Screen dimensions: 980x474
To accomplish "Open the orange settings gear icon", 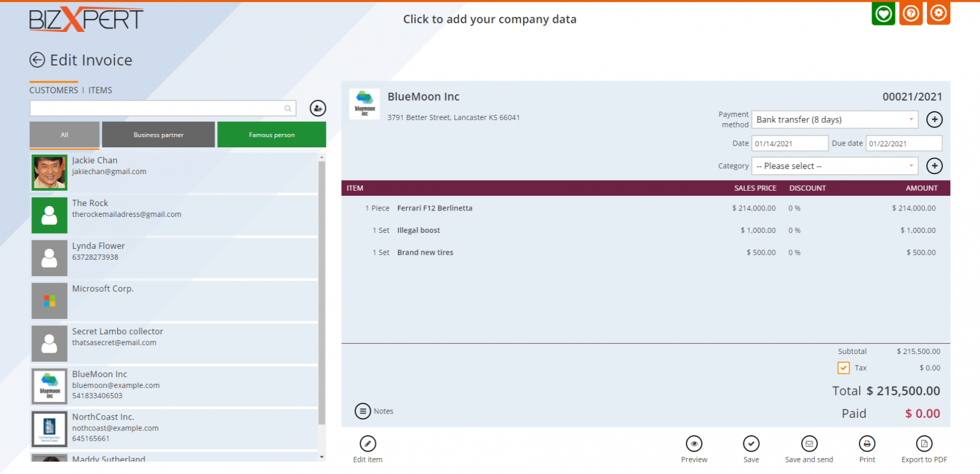I will point(938,13).
